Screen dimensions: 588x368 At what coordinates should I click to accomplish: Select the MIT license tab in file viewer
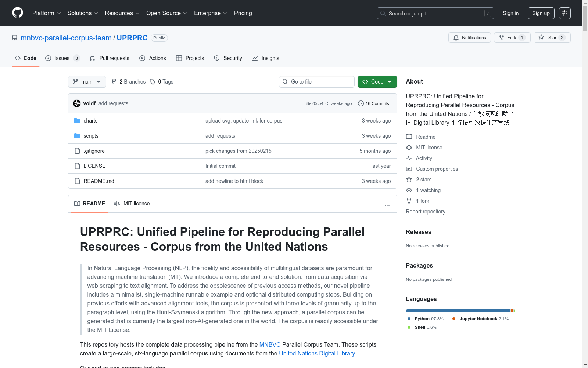pos(132,204)
